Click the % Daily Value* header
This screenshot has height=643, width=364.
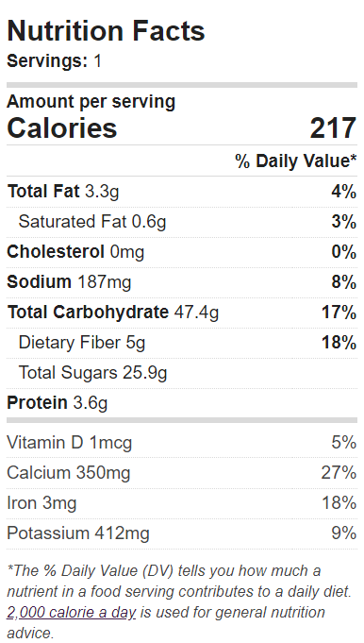tap(296, 161)
